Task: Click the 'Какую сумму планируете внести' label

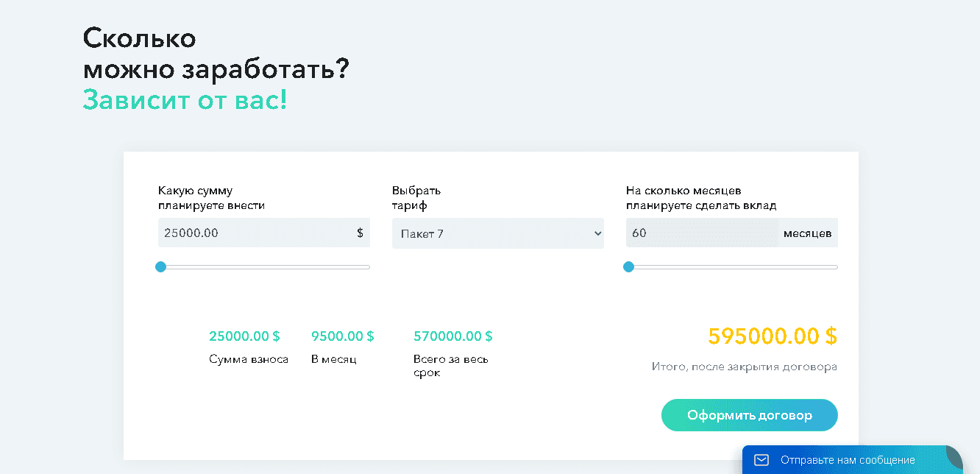Action: [211, 198]
